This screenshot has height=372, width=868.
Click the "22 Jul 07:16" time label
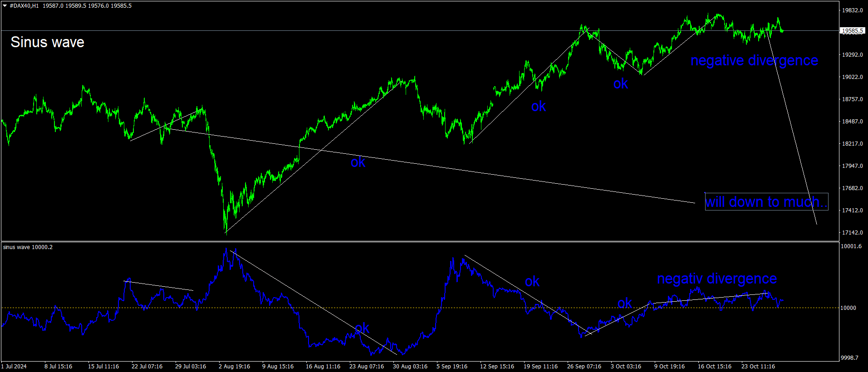147,367
